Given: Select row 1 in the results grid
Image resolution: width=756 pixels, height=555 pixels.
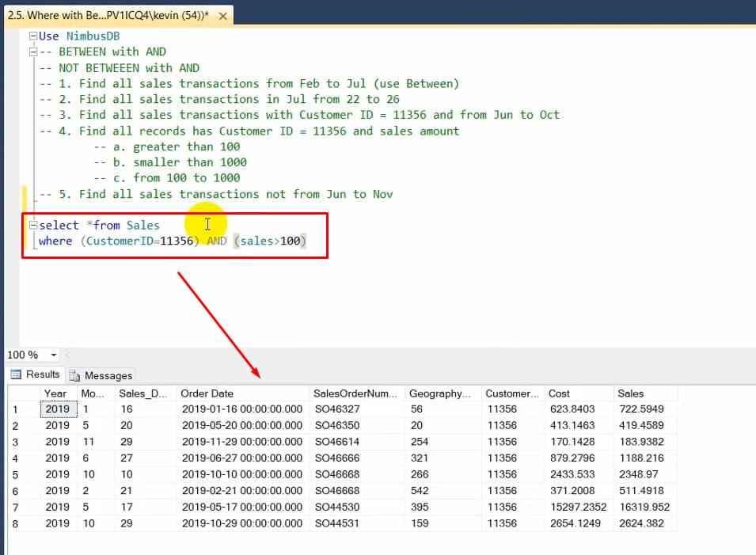Looking at the screenshot, I should [16, 409].
